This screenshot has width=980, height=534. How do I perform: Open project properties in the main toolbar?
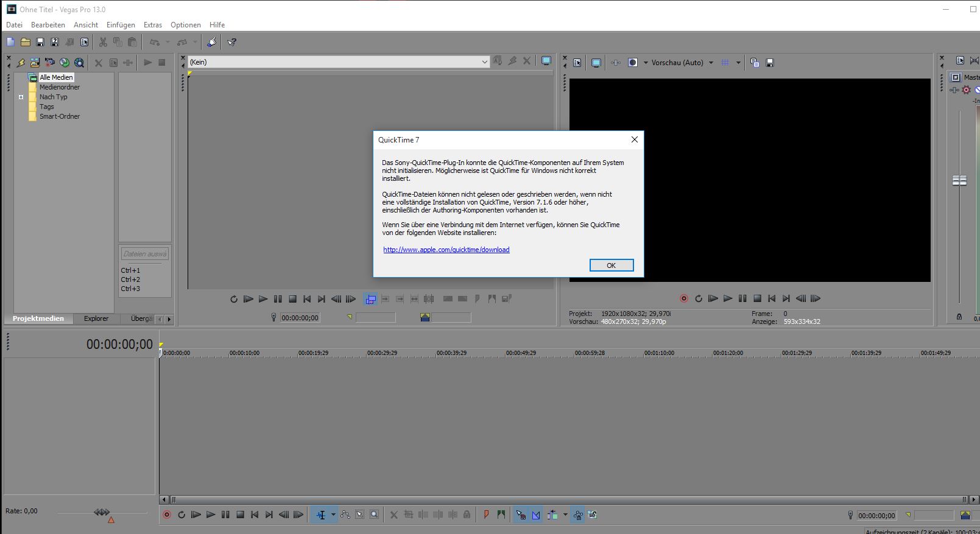(x=84, y=42)
